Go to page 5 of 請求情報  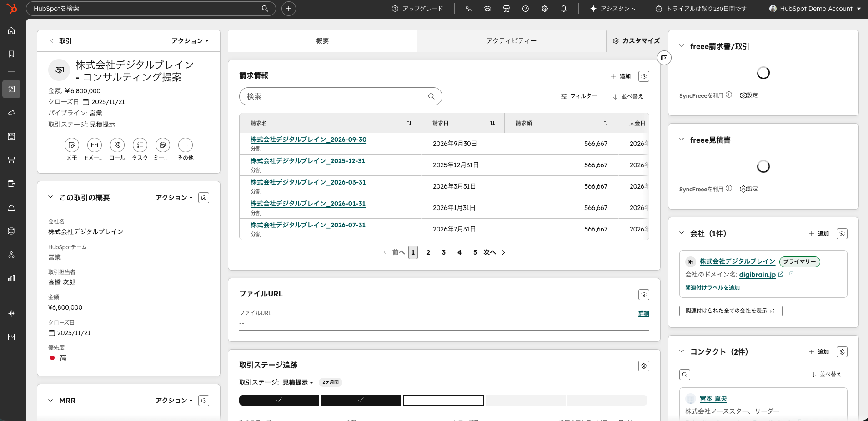click(475, 252)
